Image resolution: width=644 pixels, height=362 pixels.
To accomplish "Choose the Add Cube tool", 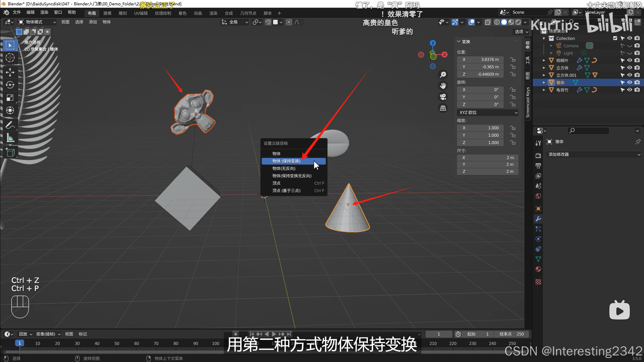I will point(10,152).
